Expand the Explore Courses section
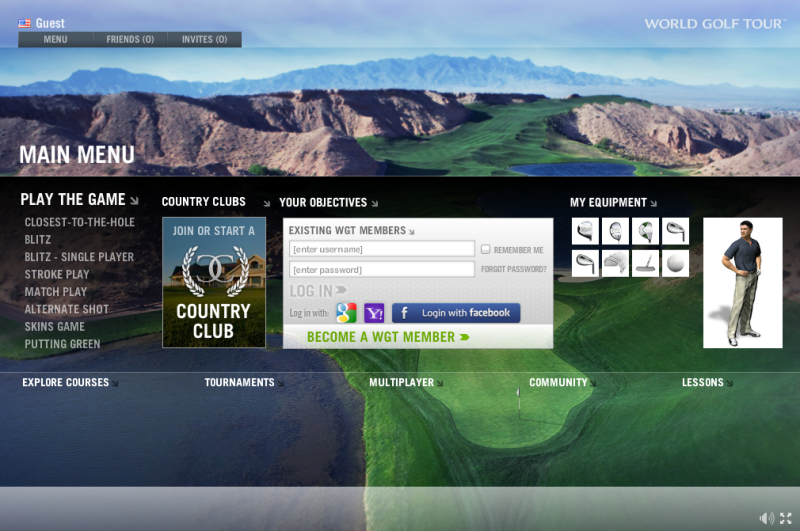 click(x=70, y=383)
